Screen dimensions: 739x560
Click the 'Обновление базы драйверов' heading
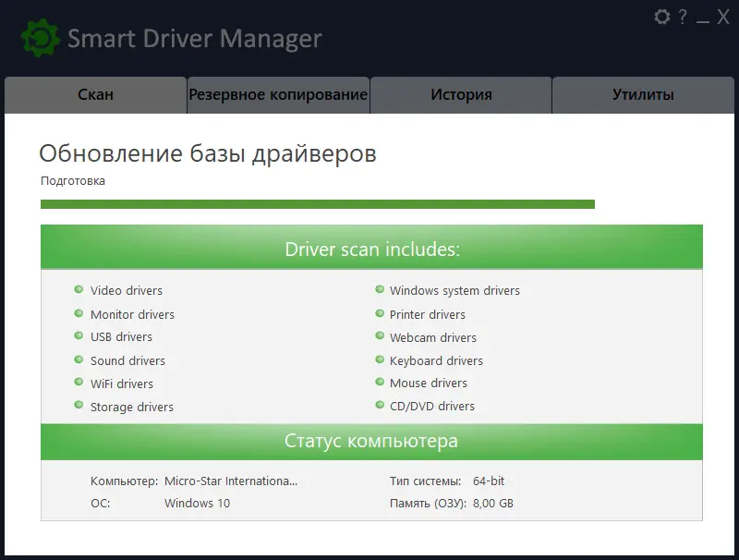208,153
